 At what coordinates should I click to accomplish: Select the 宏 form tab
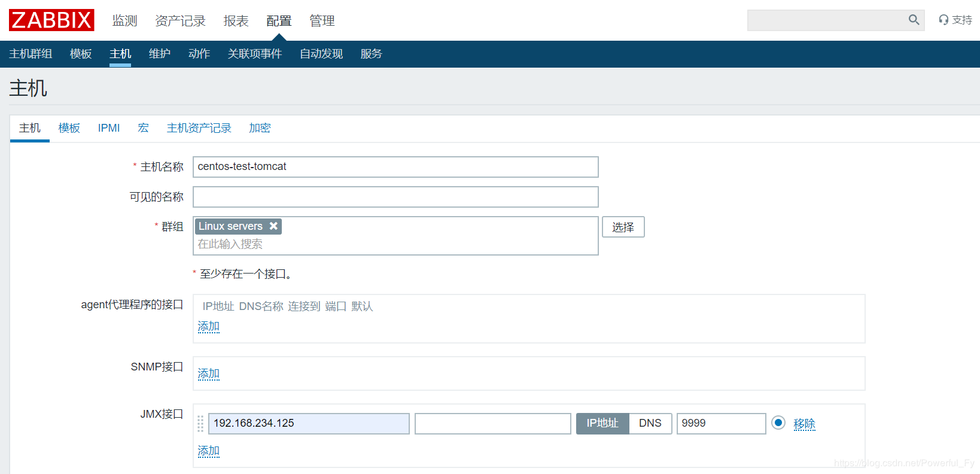pyautogui.click(x=143, y=128)
